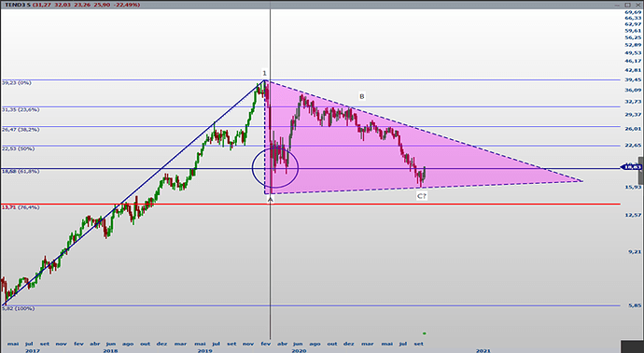
Task: Click the TEND3 S chart title
Action: pyautogui.click(x=17, y=5)
